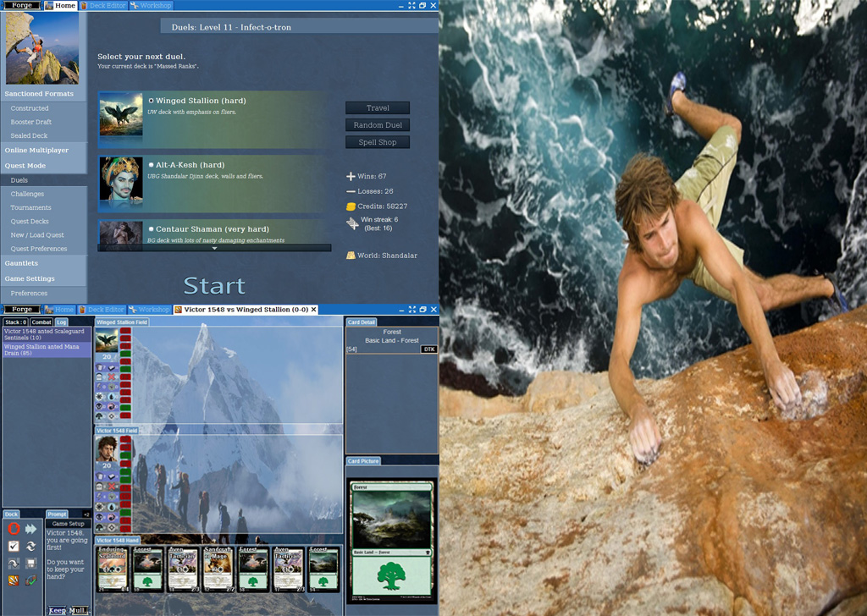Screen dimensions: 867x616
Task: Click the Victor 1548 player avatar
Action: click(x=107, y=448)
